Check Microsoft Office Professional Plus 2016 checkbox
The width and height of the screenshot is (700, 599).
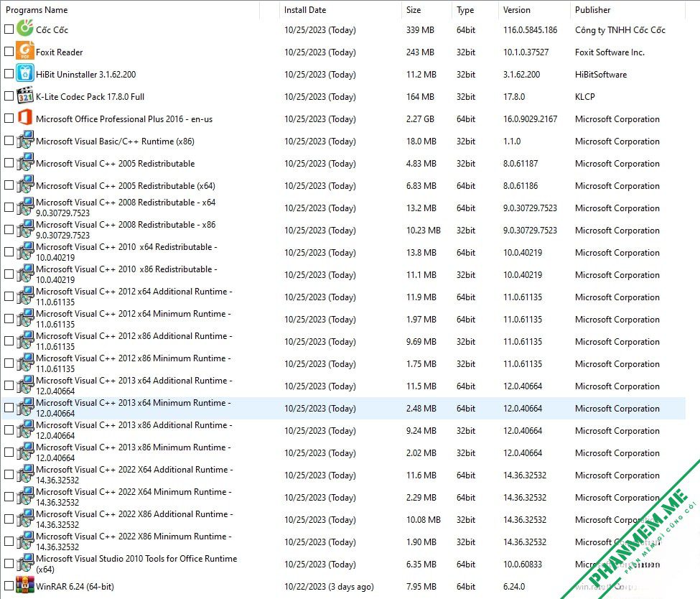pos(9,119)
